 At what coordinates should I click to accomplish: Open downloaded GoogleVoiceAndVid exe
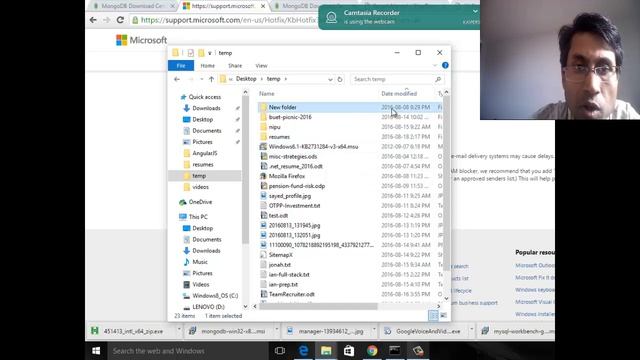428,331
